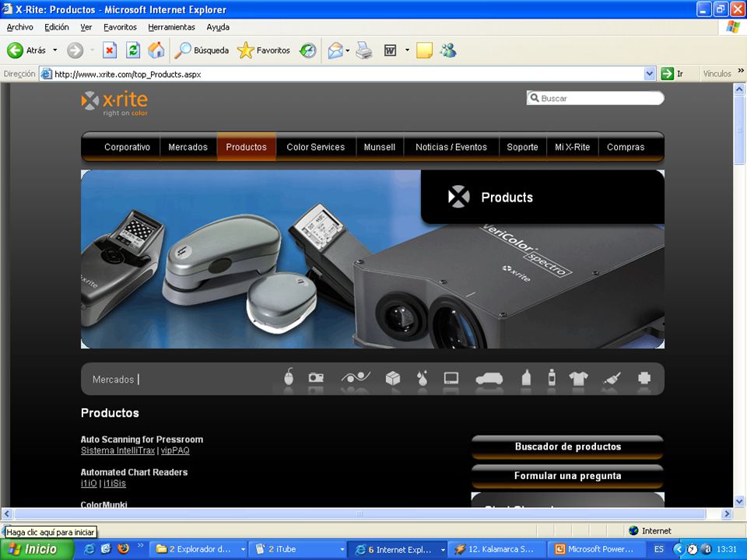Viewport: 747px width, 560px height.
Task: Open the Herramientas menu
Action: click(171, 27)
